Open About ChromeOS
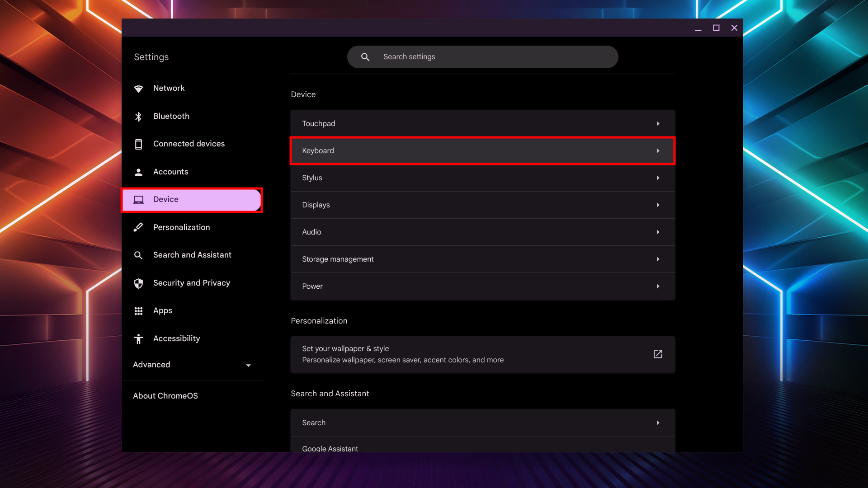Screen dimensions: 868x488 point(165,395)
